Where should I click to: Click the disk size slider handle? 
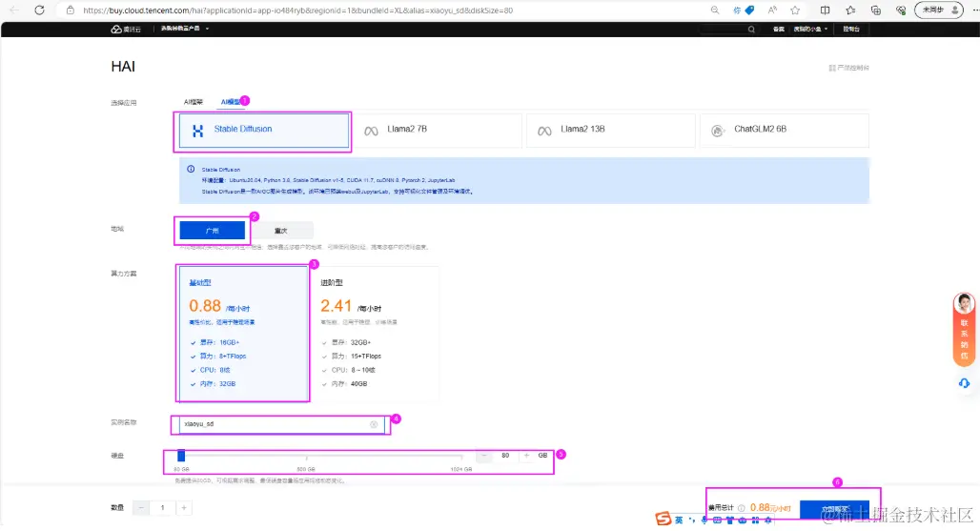(x=181, y=456)
